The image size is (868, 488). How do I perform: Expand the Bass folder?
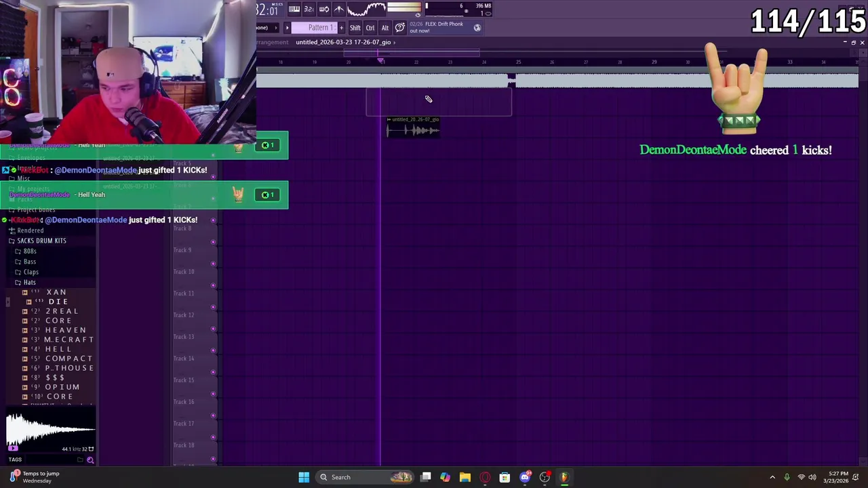[30, 262]
